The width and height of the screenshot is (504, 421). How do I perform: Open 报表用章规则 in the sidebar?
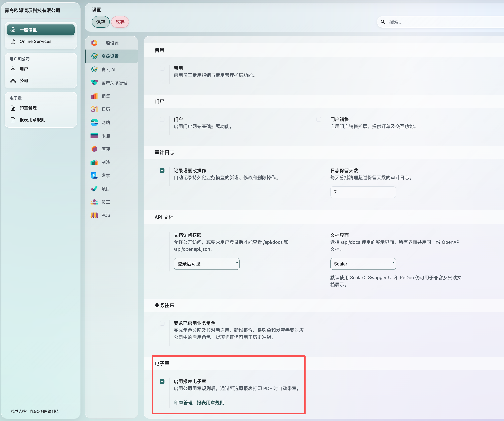coord(41,120)
